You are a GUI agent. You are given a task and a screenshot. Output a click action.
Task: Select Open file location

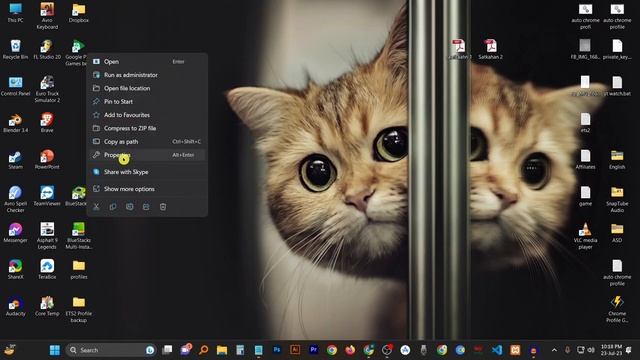tap(147, 88)
